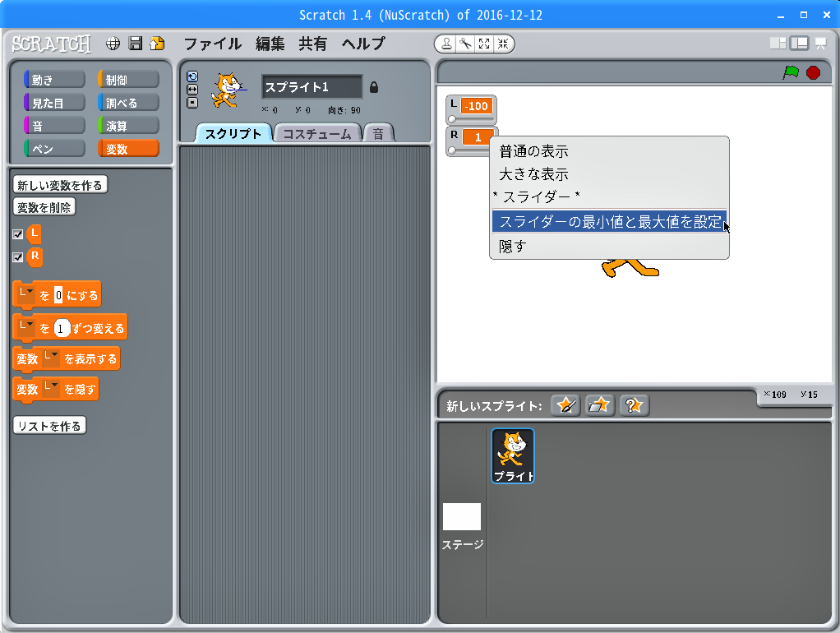Click the リストを作る button
Viewport: 840px width, 633px height.
coord(49,426)
